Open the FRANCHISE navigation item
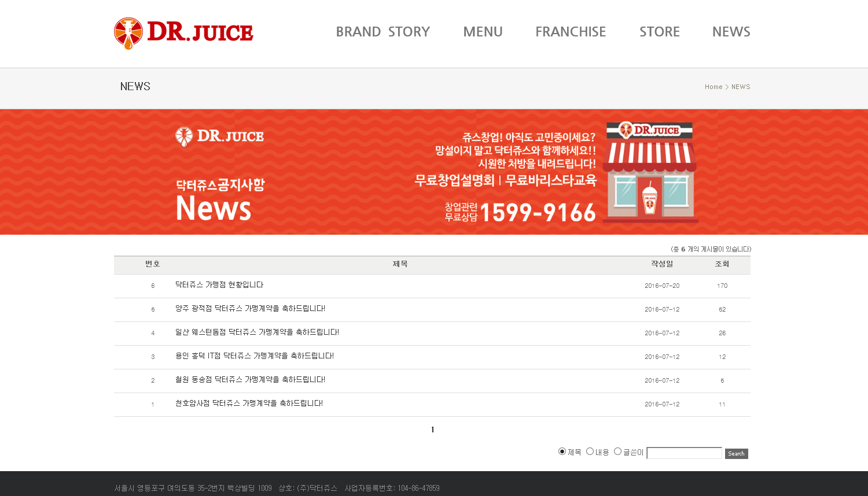 coord(571,32)
